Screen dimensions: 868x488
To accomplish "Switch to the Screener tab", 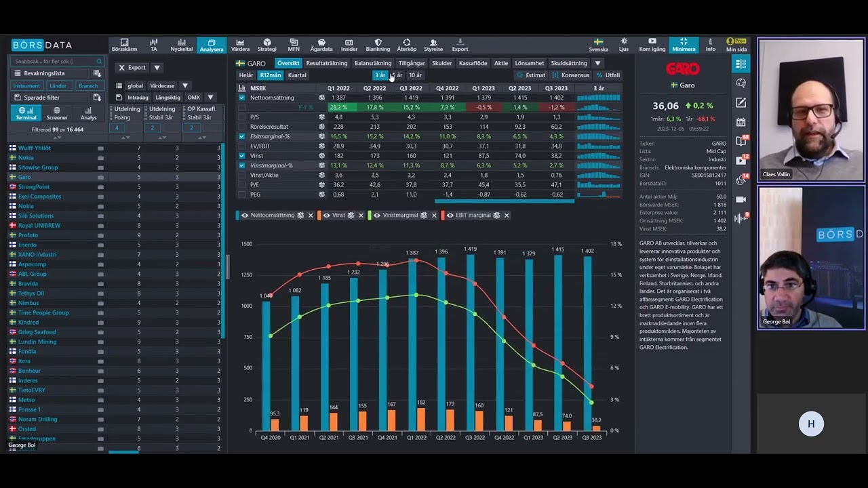I will (x=57, y=113).
